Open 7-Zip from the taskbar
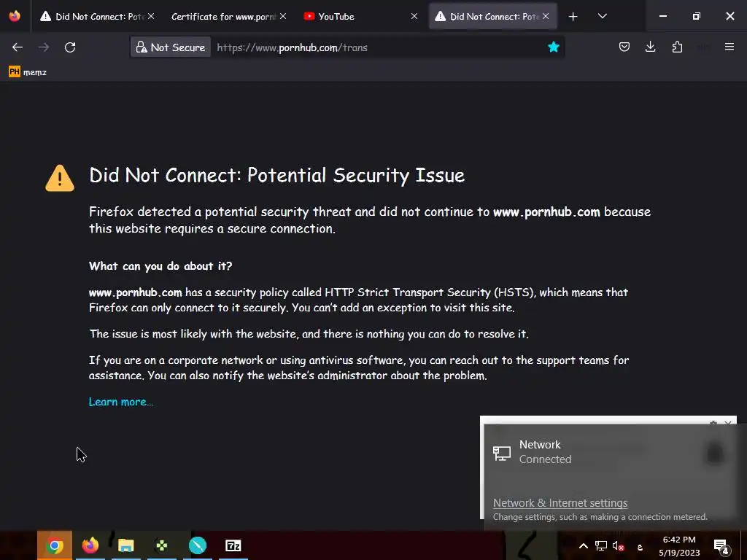This screenshot has height=560, width=747. pyautogui.click(x=233, y=545)
